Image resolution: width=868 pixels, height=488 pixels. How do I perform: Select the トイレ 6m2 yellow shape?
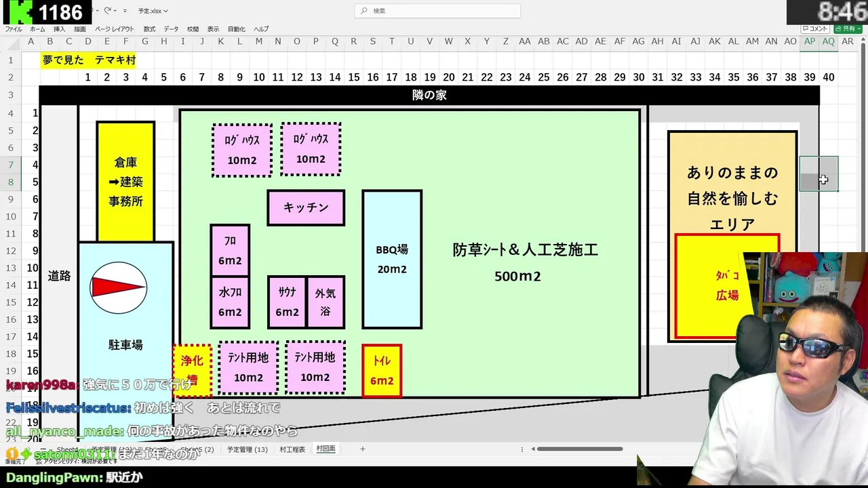(382, 371)
